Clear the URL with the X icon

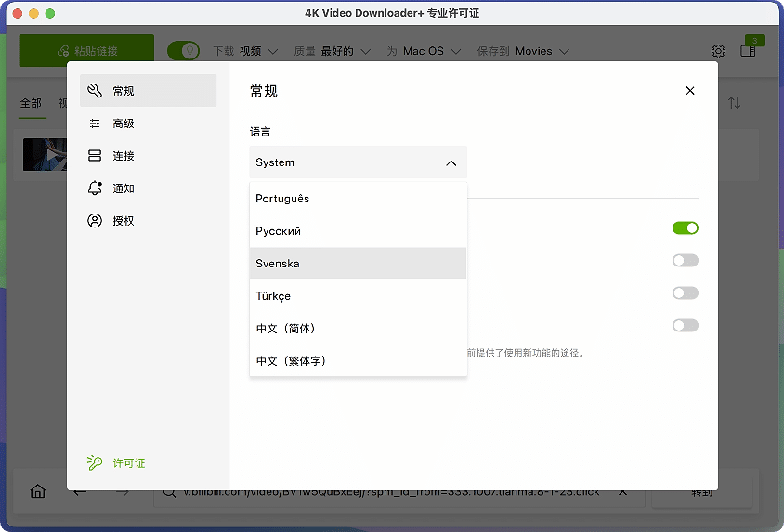click(622, 492)
